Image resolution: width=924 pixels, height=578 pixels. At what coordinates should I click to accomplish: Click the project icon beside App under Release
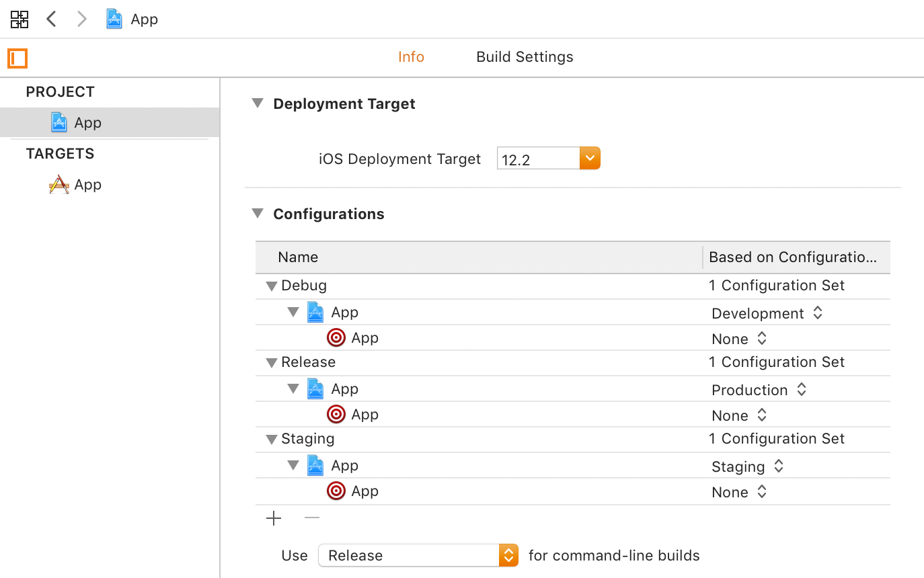click(315, 388)
